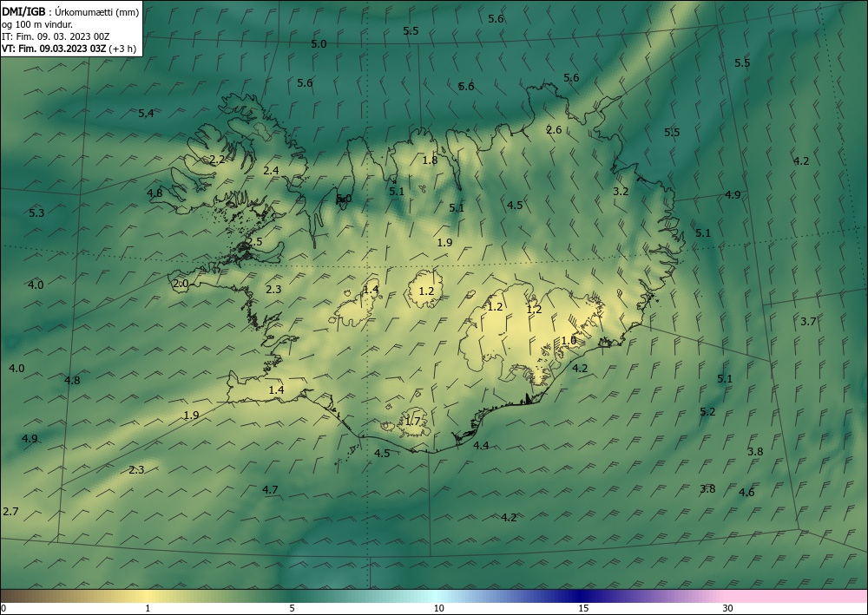The height and width of the screenshot is (615, 868).
Task: Click the '0' tick on the color scale
Action: pos(3,609)
